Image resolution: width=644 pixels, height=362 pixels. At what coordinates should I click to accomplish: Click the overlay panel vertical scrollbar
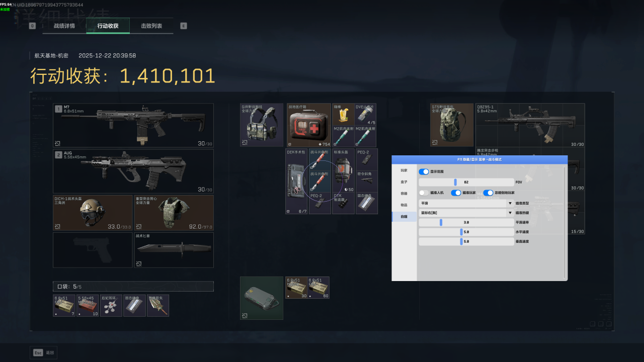tap(565, 221)
